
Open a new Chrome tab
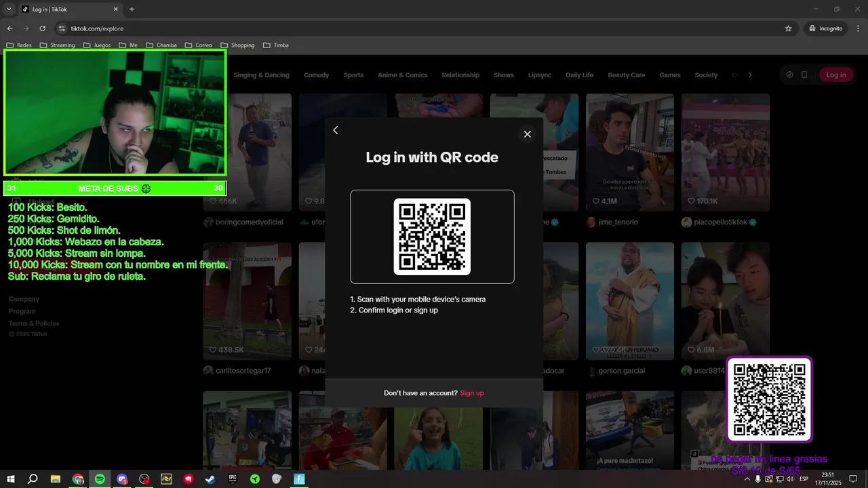[x=132, y=9]
